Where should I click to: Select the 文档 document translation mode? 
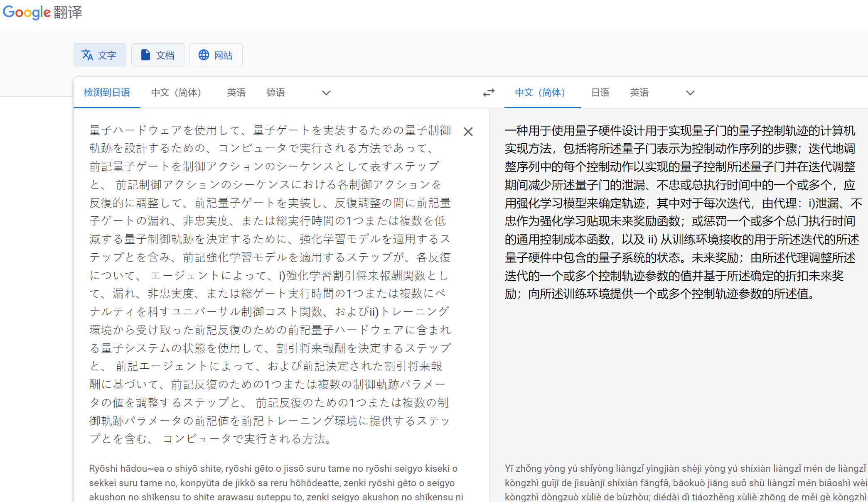158,55
